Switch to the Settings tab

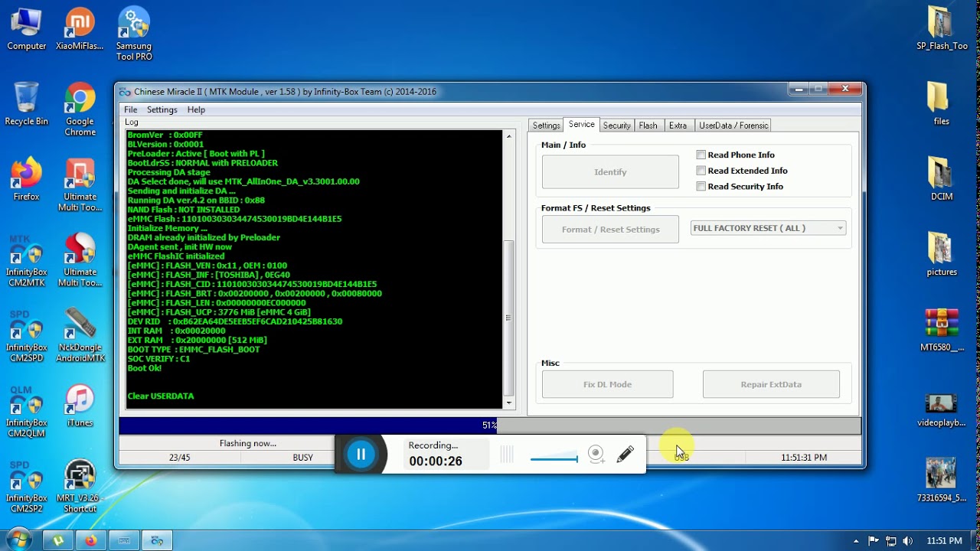546,126
